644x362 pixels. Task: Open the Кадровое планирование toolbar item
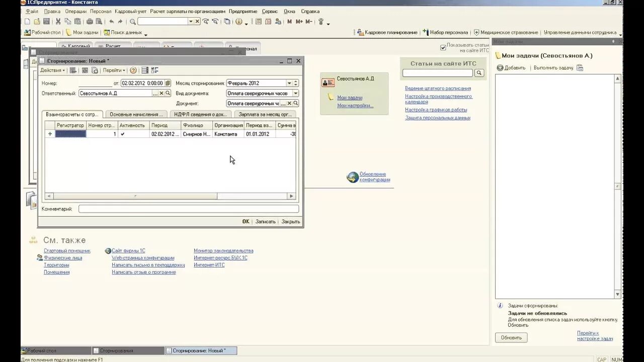click(387, 32)
